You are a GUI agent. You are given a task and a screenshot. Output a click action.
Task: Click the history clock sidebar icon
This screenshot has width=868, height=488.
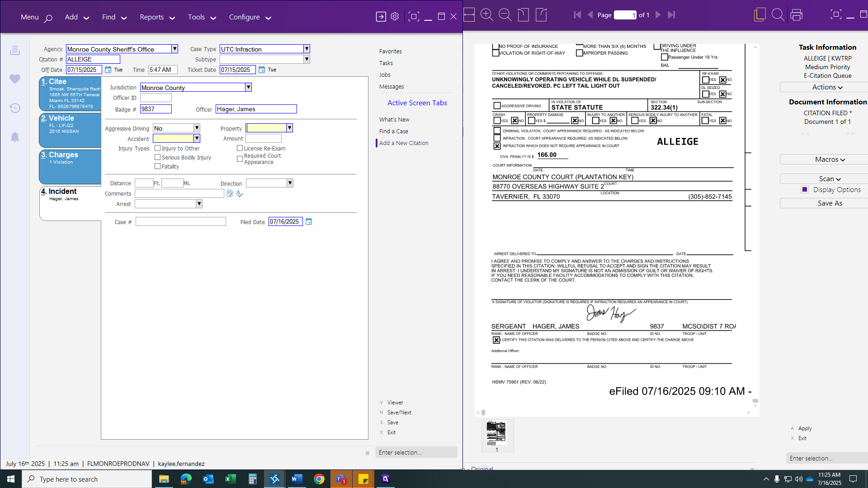pos(15,108)
